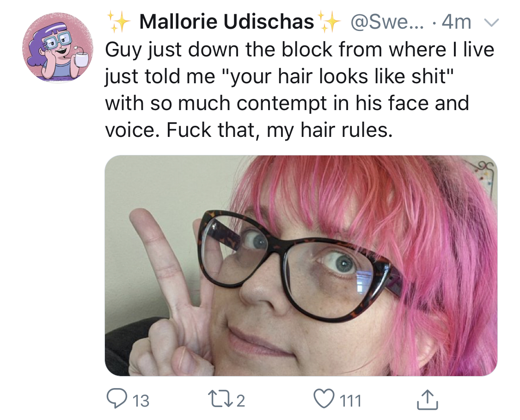This screenshot has height=420, width=520.
Task: Click the reply count 13
Action: pos(141,401)
